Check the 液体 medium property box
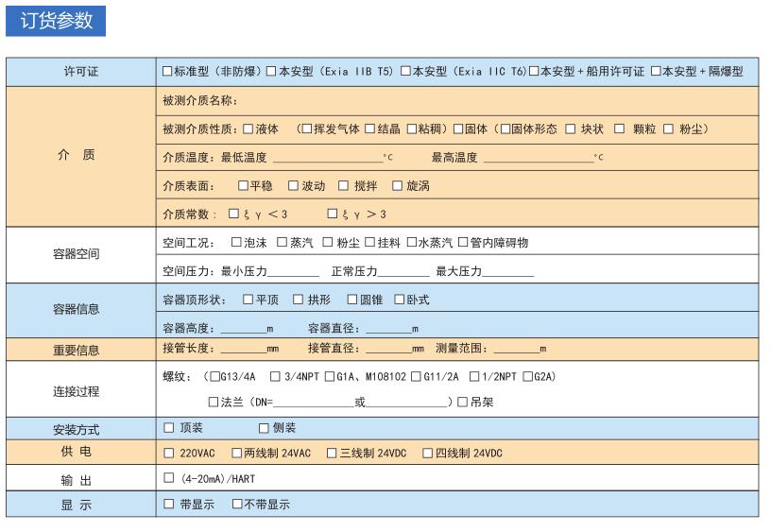The height and width of the screenshot is (532, 771). click(248, 129)
